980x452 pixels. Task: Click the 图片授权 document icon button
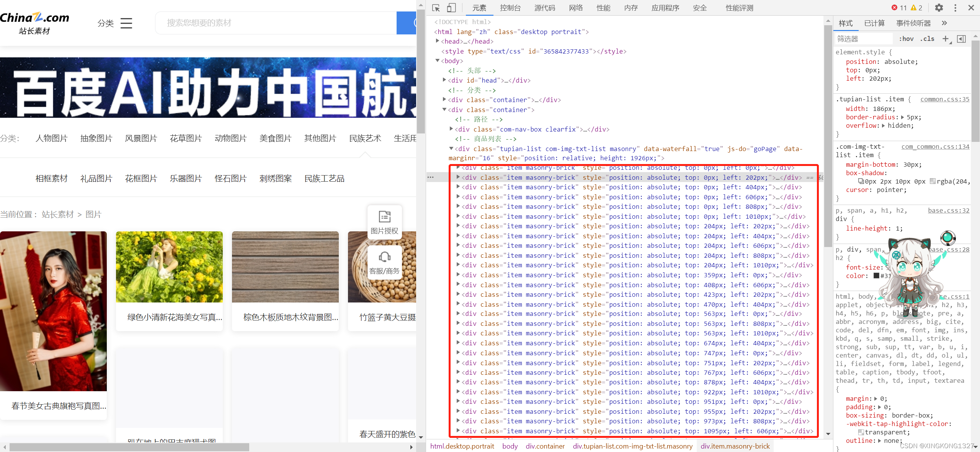(385, 222)
